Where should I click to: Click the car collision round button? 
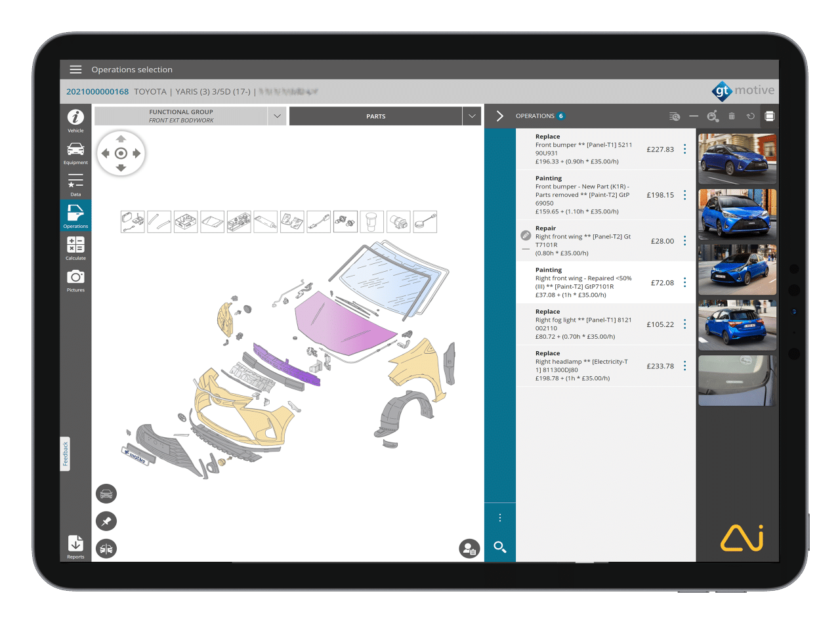(106, 548)
